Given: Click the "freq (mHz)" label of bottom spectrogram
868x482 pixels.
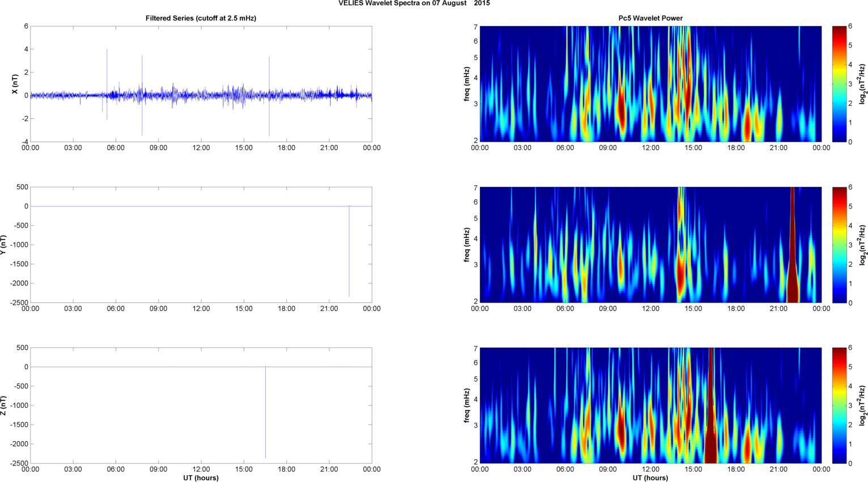Looking at the screenshot, I should point(467,406).
